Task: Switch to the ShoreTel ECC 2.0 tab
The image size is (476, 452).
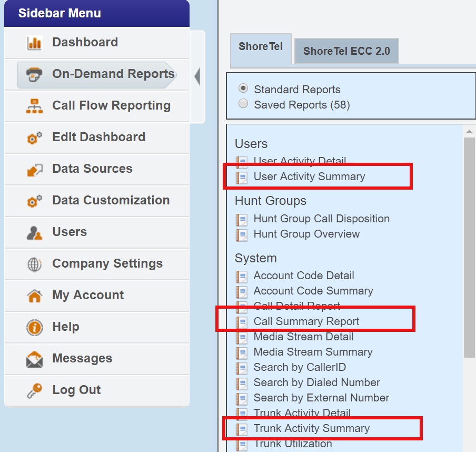Action: [346, 51]
